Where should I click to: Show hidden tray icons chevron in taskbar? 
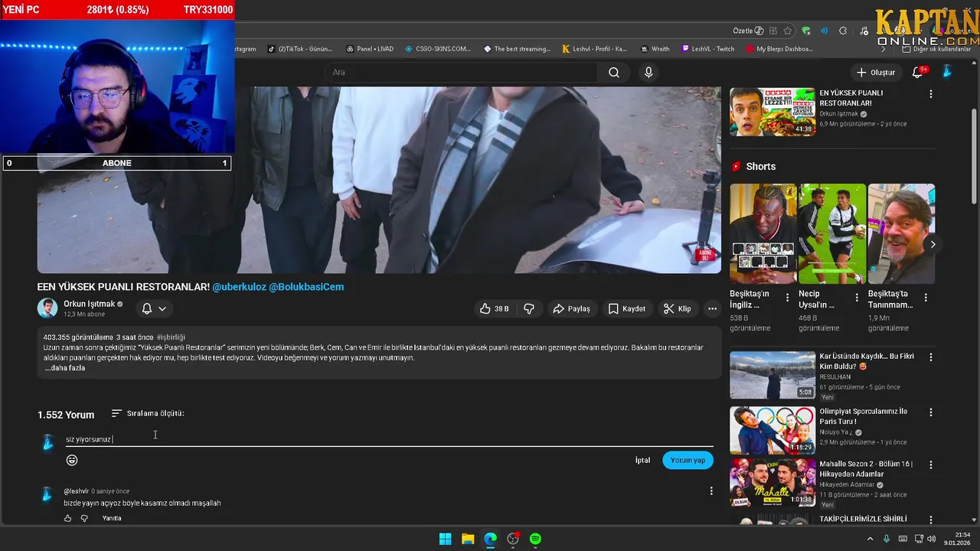870,539
